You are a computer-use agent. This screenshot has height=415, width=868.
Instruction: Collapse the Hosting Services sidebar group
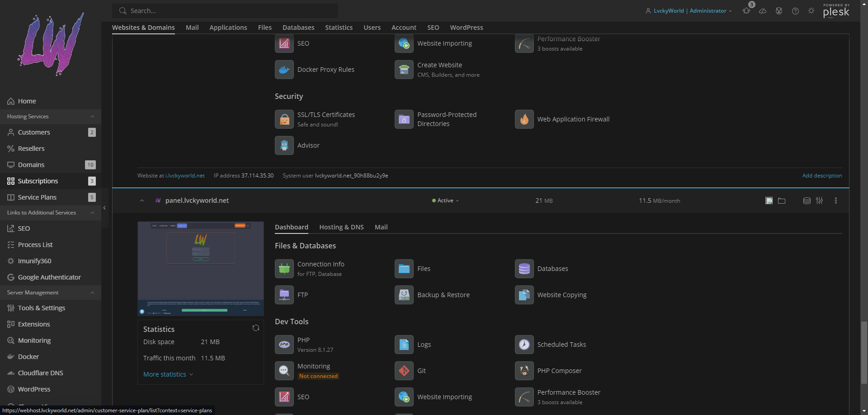click(x=92, y=117)
